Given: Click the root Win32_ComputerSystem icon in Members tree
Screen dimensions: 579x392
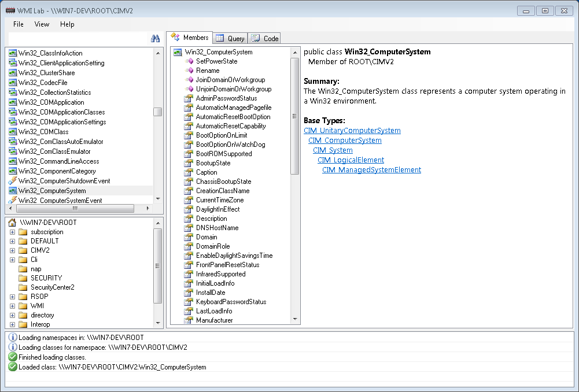Looking at the screenshot, I should [178, 52].
